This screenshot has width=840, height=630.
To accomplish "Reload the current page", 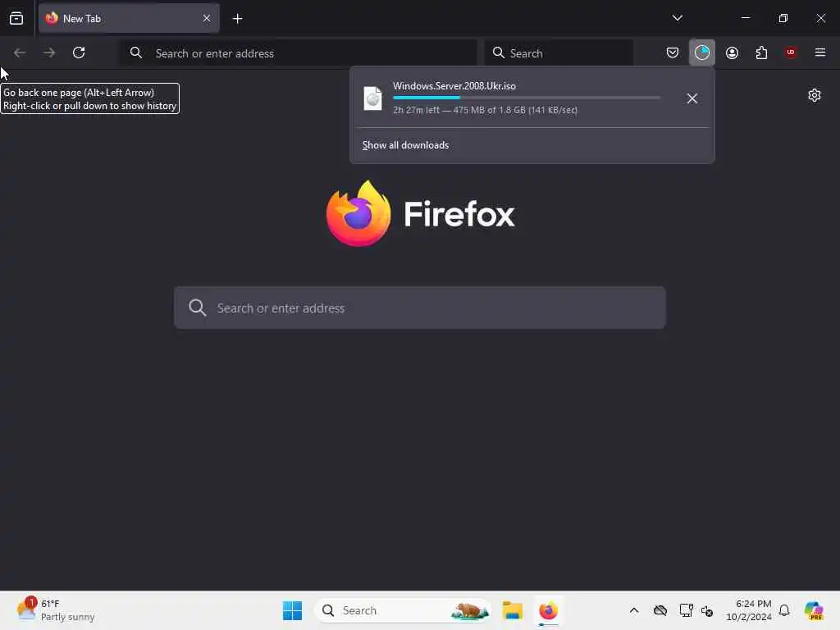I will click(79, 52).
